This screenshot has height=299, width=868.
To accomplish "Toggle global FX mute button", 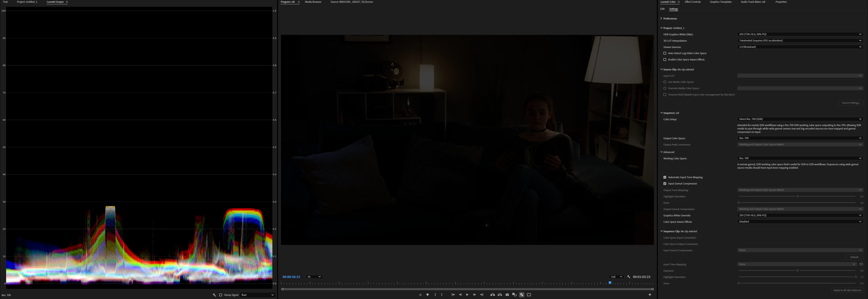I will (420, 295).
